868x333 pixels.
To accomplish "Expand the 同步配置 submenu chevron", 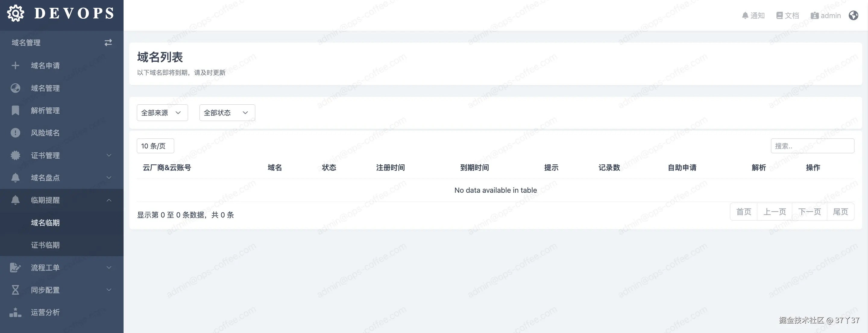I will click(x=109, y=290).
